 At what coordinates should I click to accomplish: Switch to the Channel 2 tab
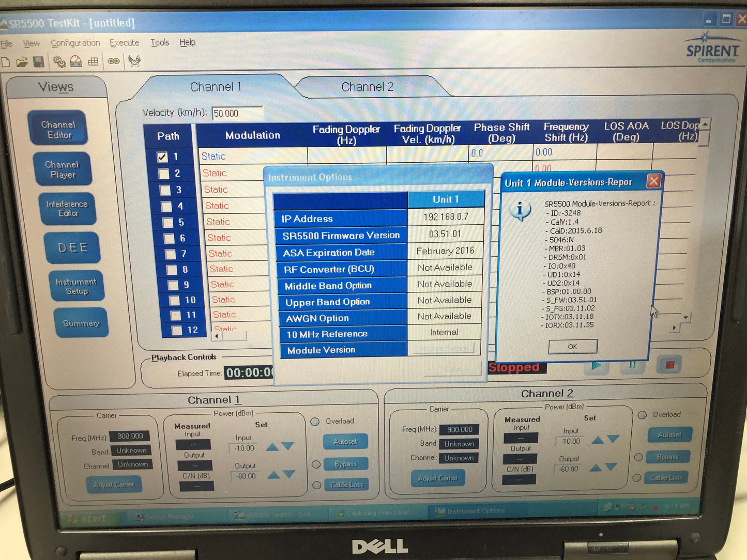(367, 87)
